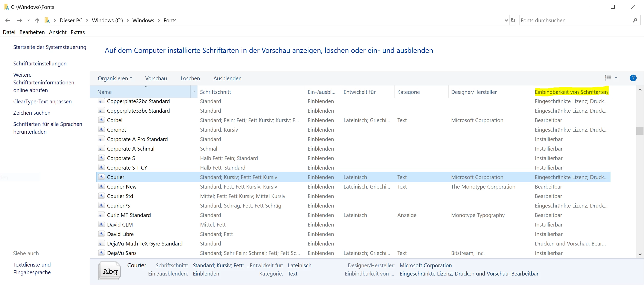Image resolution: width=644 pixels, height=285 pixels.
Task: Go back with the back arrow
Action: tap(8, 20)
